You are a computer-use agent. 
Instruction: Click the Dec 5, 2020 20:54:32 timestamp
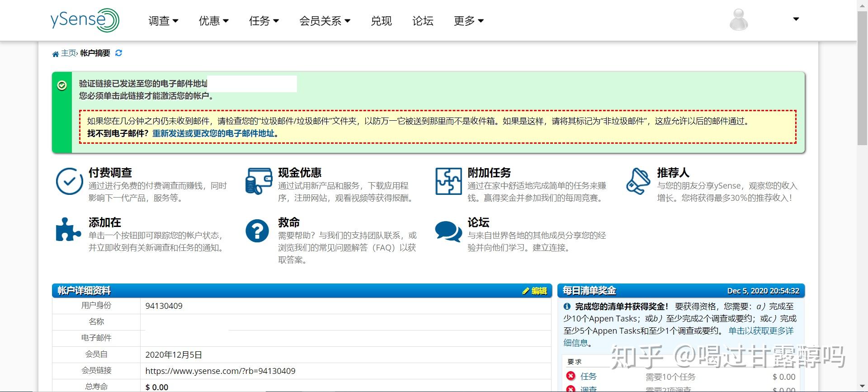pos(763,291)
